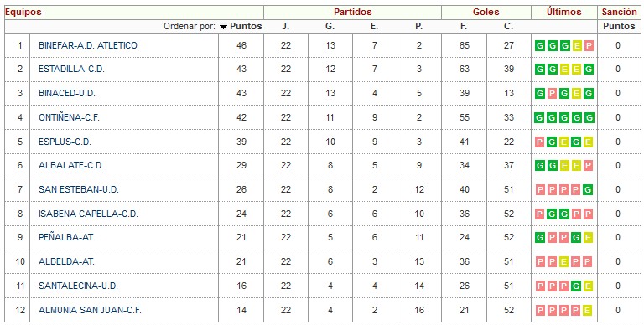Click first red P icon for Esplus
Viewport: 644px width, 325px height.
pyautogui.click(x=540, y=142)
